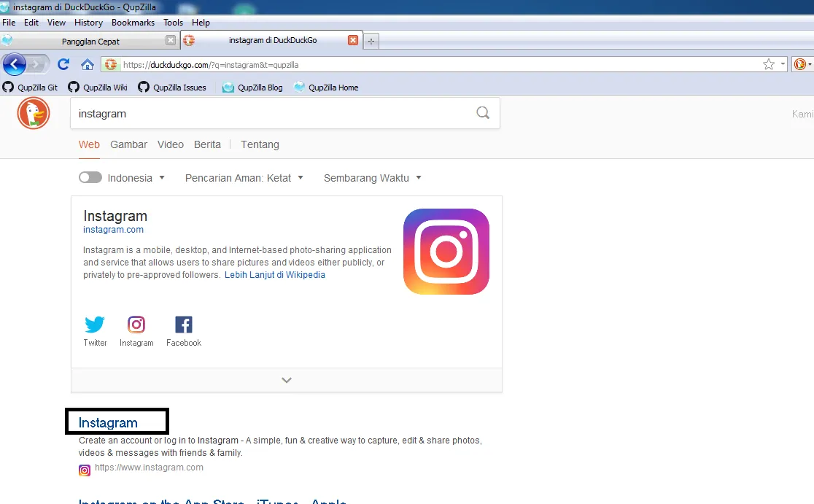Screen dimensions: 814x504
Task: Open the Help menu
Action: point(201,23)
